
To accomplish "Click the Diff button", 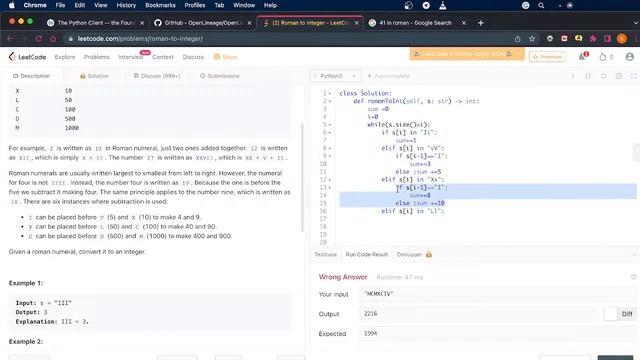I will [x=627, y=314].
